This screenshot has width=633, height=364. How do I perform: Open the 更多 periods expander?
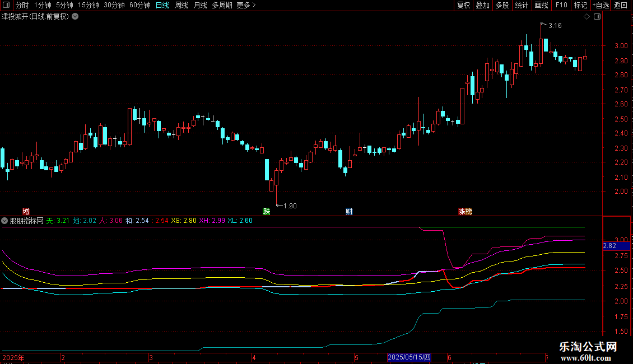246,5
